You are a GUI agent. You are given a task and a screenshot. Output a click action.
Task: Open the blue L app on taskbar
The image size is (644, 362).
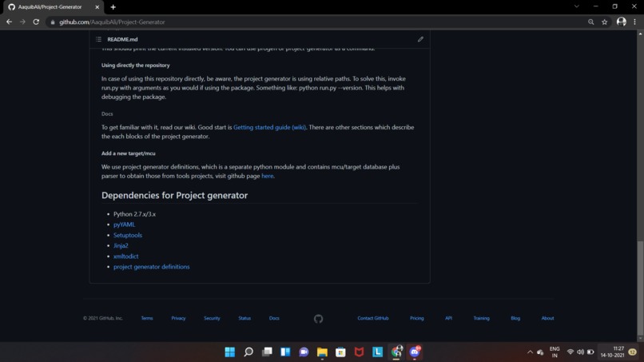tap(377, 352)
